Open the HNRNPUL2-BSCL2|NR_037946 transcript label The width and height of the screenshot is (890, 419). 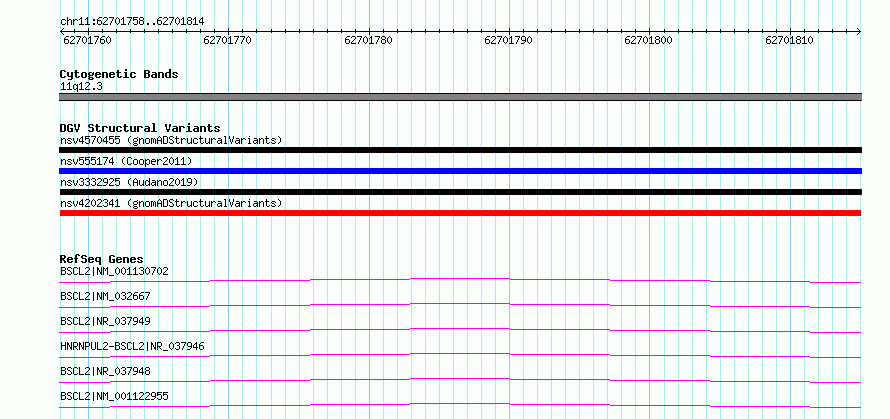(x=132, y=346)
